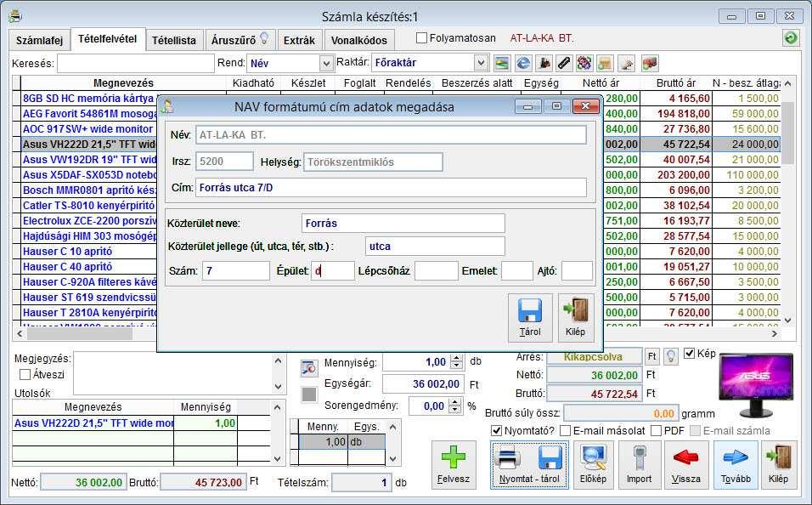
Task: Toggle the Folyamatosan checkbox
Action: (421, 38)
